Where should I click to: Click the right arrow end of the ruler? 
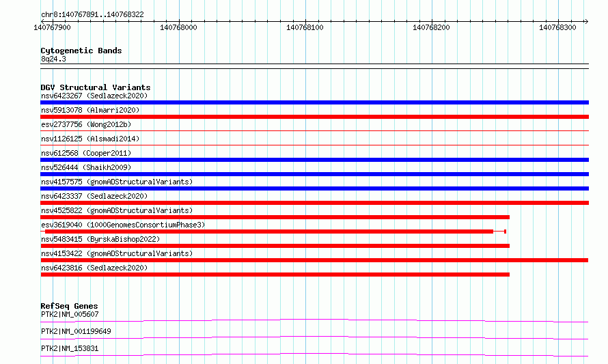tap(586, 21)
